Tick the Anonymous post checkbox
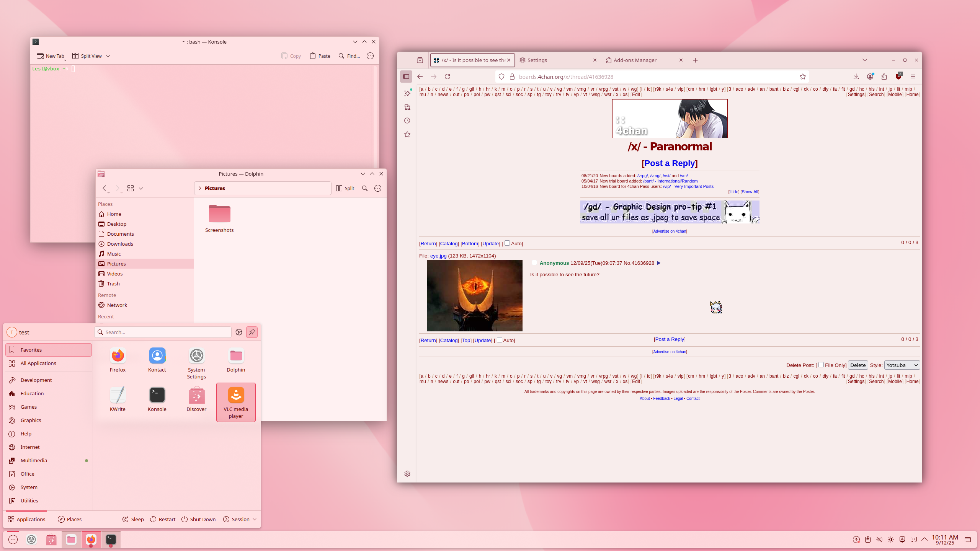980x551 pixels. click(534, 262)
